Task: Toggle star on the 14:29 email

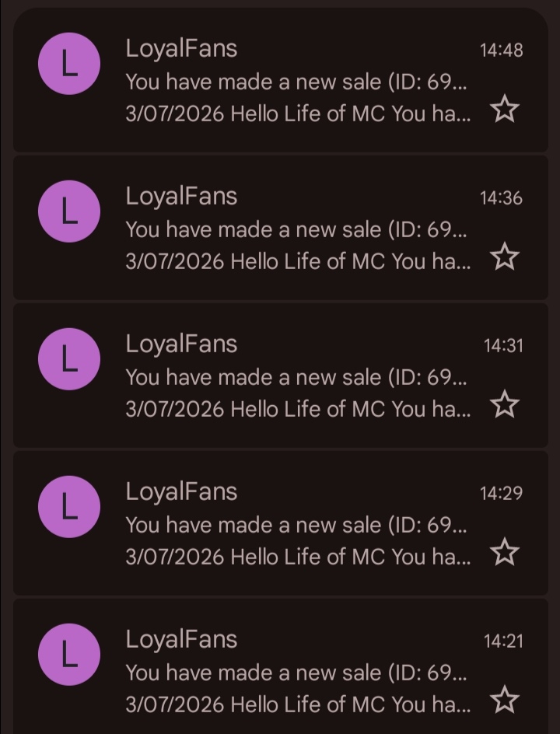Action: [x=505, y=552]
